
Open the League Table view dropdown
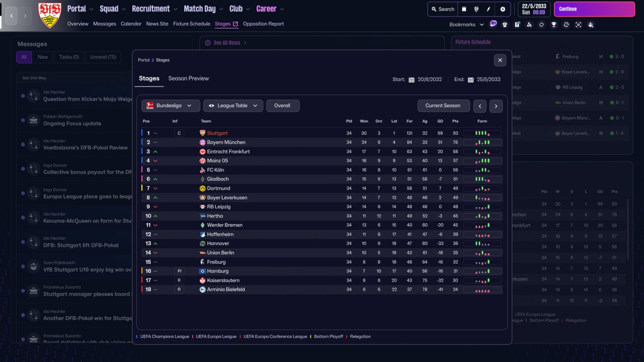233,106
